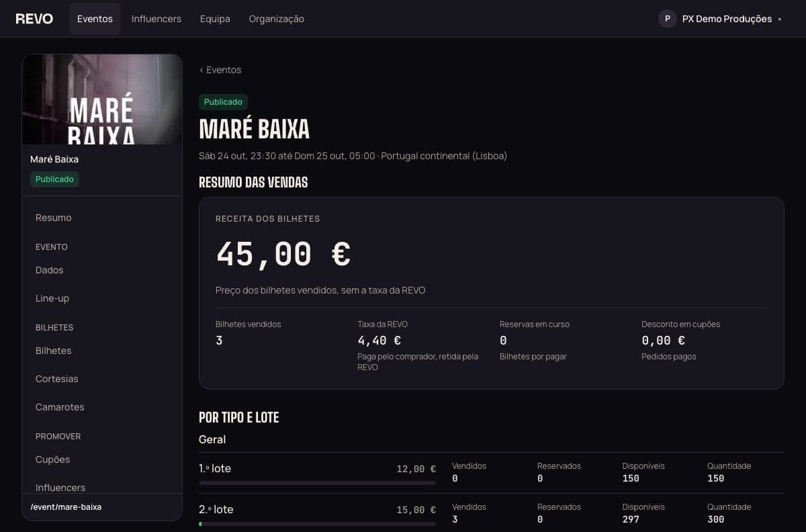The image size is (806, 532).
Task: Go to Influencers in top navigation
Action: [x=156, y=19]
